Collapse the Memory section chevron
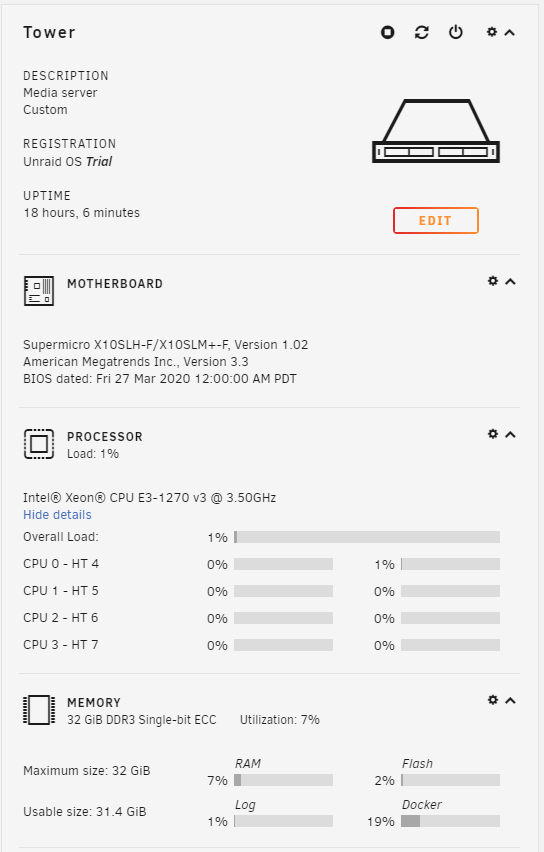This screenshot has width=544, height=852. (x=510, y=700)
